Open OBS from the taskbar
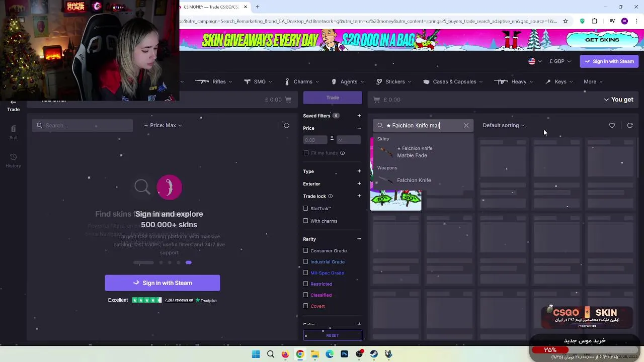Viewport: 644px width, 362px height. pos(359,354)
